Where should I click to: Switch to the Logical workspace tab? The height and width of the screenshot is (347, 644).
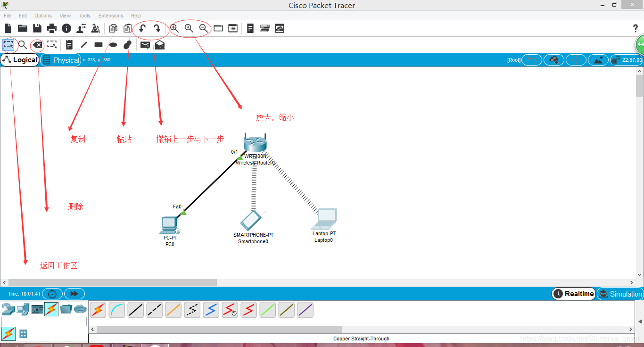(x=20, y=60)
